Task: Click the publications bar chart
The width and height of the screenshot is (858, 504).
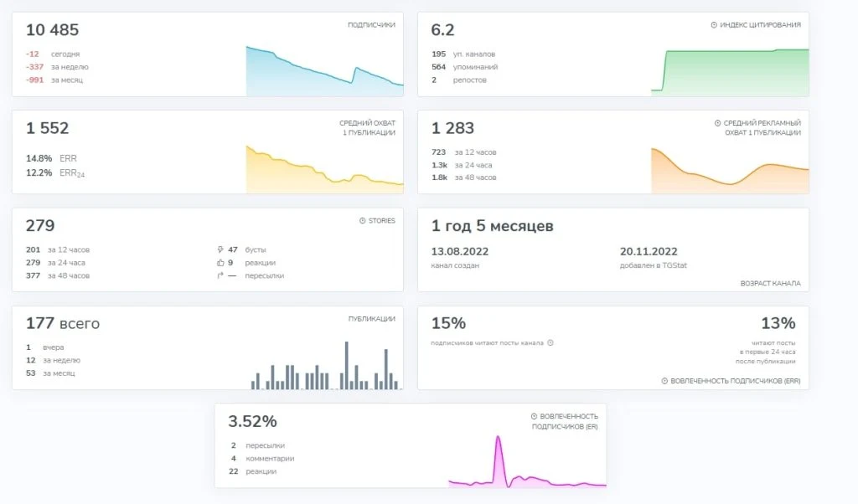Action: click(326, 365)
